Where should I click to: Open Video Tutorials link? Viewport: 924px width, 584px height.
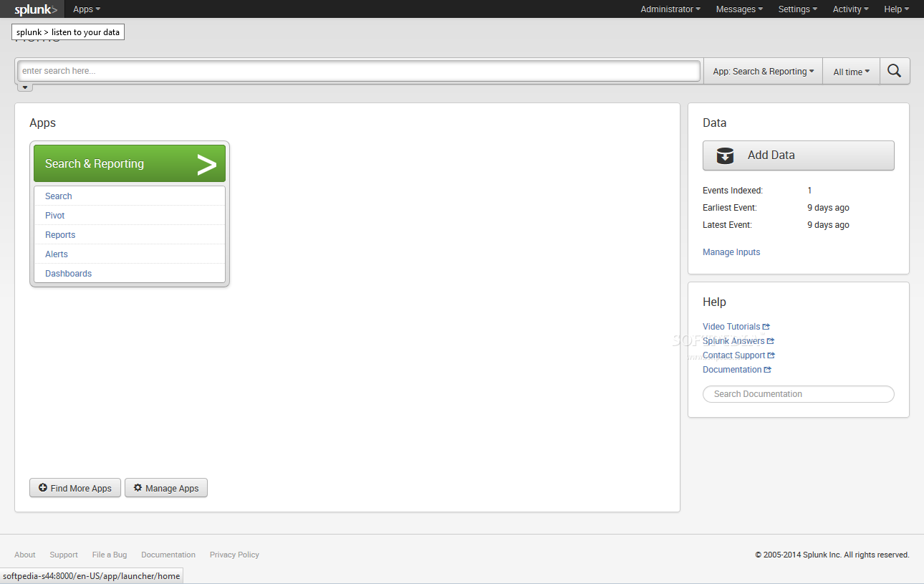click(731, 327)
